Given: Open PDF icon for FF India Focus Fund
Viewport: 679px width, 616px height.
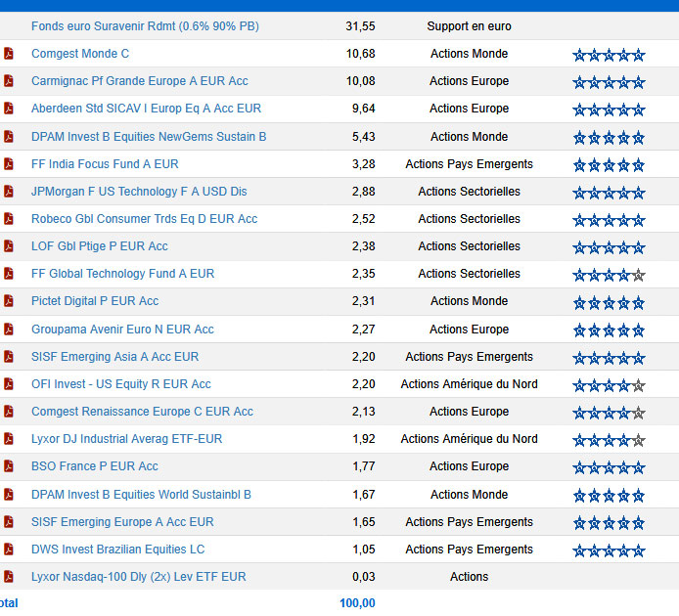Looking at the screenshot, I should click(x=9, y=164).
